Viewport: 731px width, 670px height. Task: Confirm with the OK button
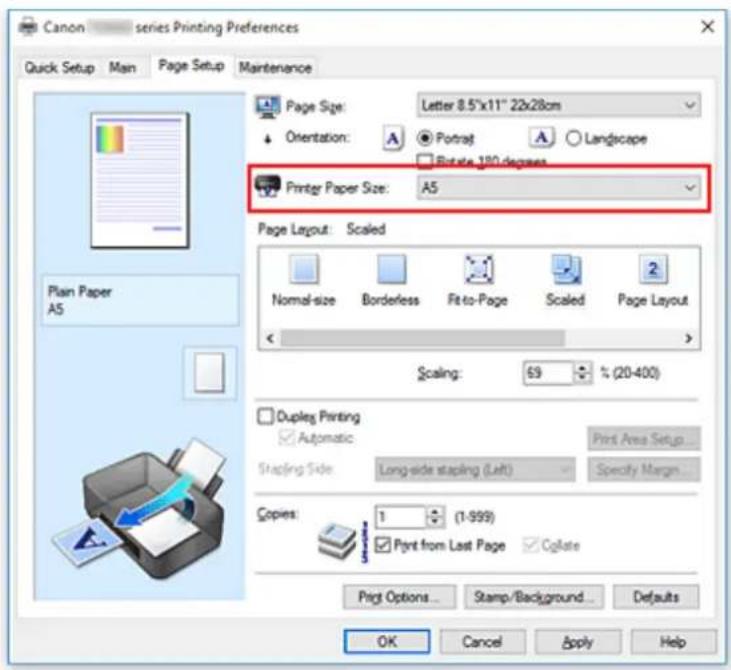click(387, 642)
